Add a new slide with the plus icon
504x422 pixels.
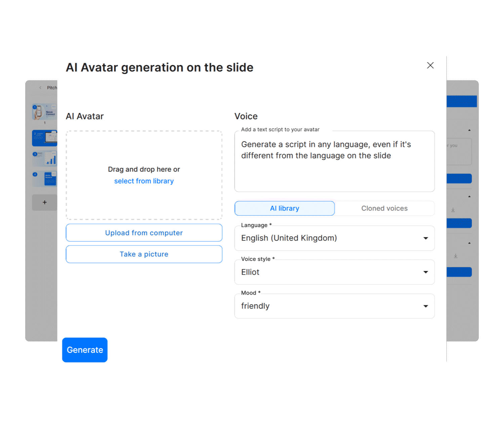[x=45, y=202]
